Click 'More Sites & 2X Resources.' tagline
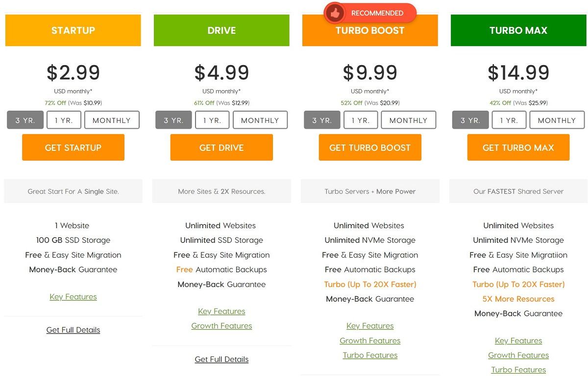588x380 pixels. pyautogui.click(x=221, y=191)
